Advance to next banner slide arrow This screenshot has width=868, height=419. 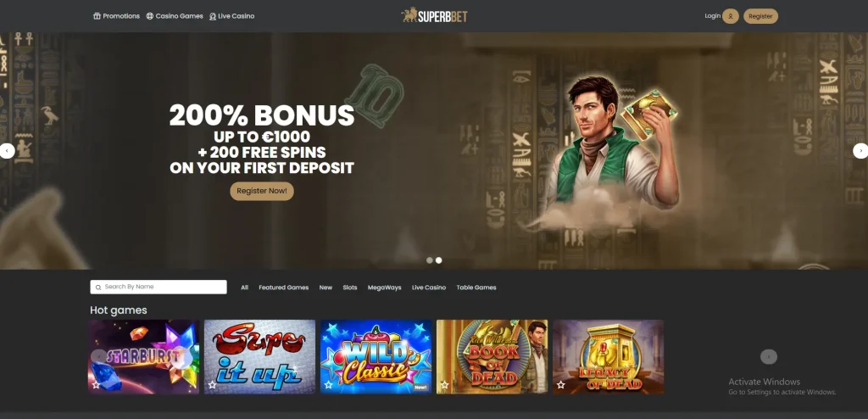tap(861, 151)
